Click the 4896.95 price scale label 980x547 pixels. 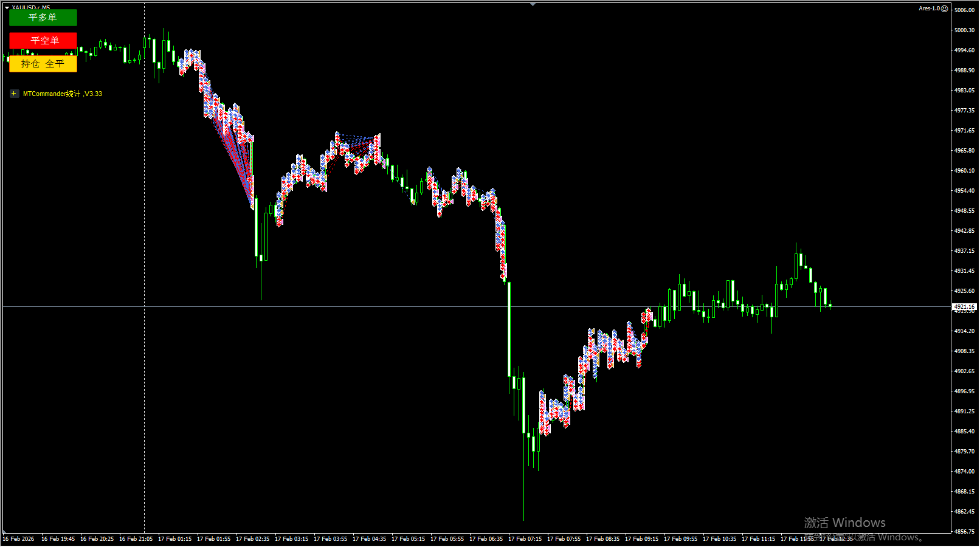pos(964,391)
